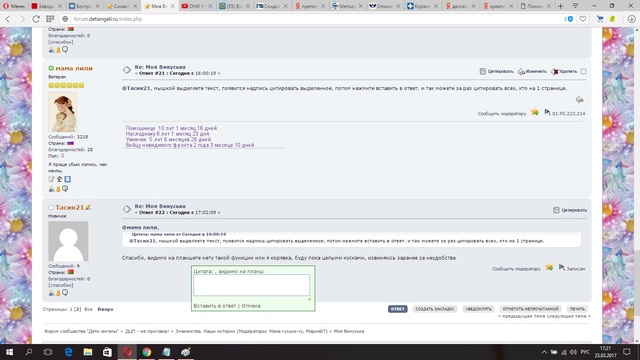Click the message icon of reply #22

tap(127, 209)
